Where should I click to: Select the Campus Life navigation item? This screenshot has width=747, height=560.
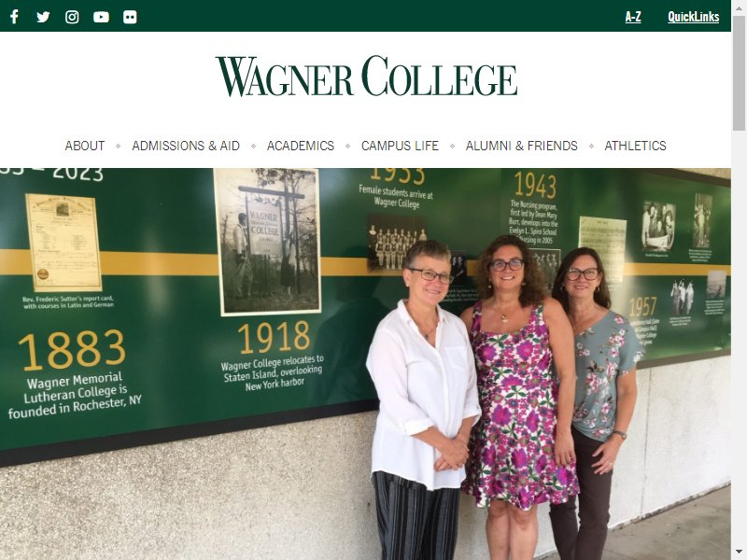pyautogui.click(x=400, y=146)
